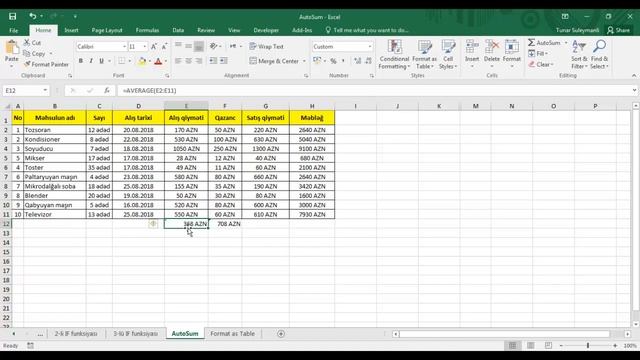Decrease the indent level
The width and height of the screenshot is (640, 360).
coord(213,61)
